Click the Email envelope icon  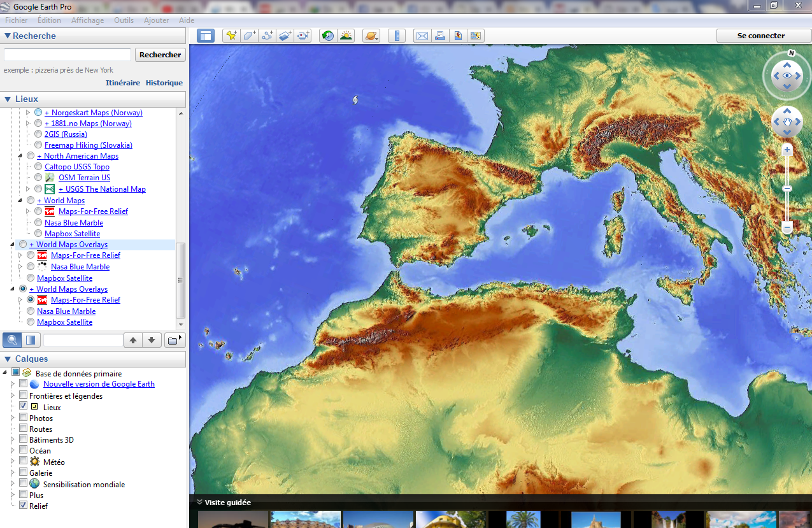click(422, 36)
